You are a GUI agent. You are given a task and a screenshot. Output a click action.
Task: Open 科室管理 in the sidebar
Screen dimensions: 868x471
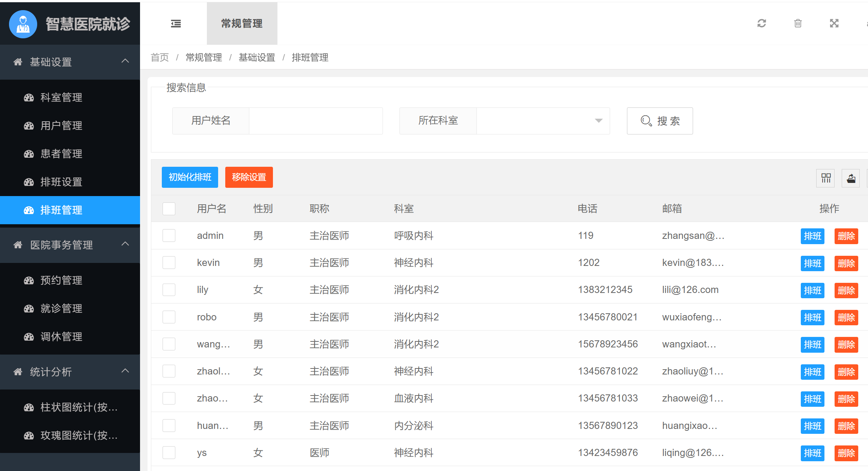coord(61,98)
